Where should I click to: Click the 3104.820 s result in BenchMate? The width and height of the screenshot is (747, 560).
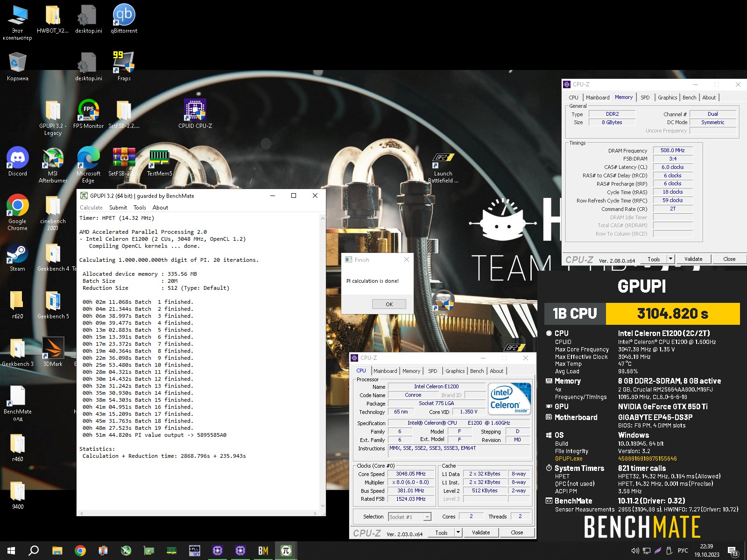pos(673,314)
